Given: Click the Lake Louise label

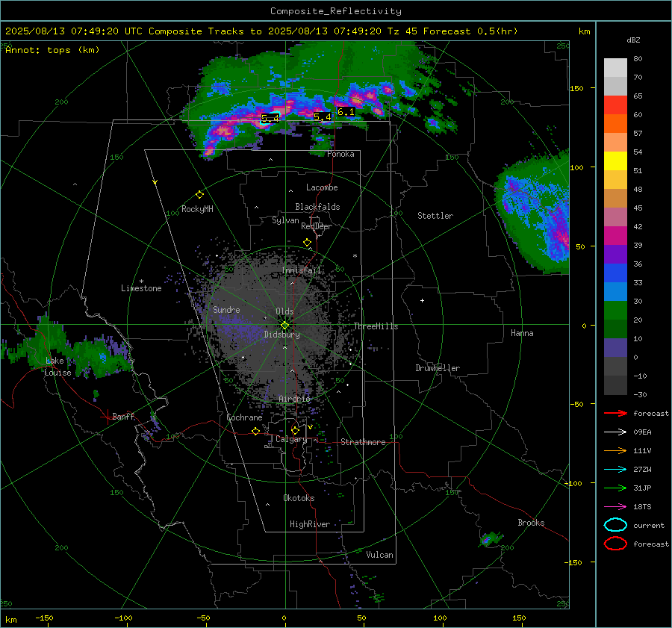Looking at the screenshot, I should click(57, 367).
